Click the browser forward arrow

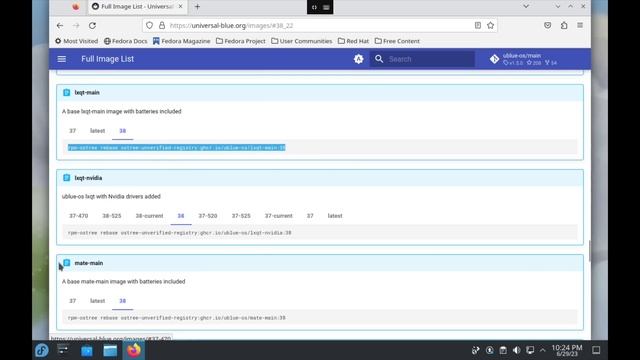(x=76, y=25)
